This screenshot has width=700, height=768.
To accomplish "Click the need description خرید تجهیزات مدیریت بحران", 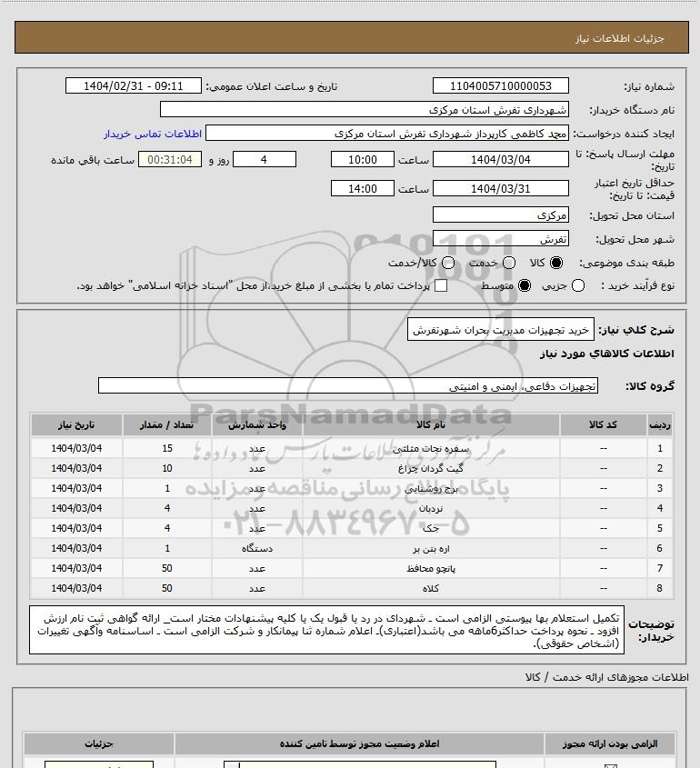I will [501, 330].
